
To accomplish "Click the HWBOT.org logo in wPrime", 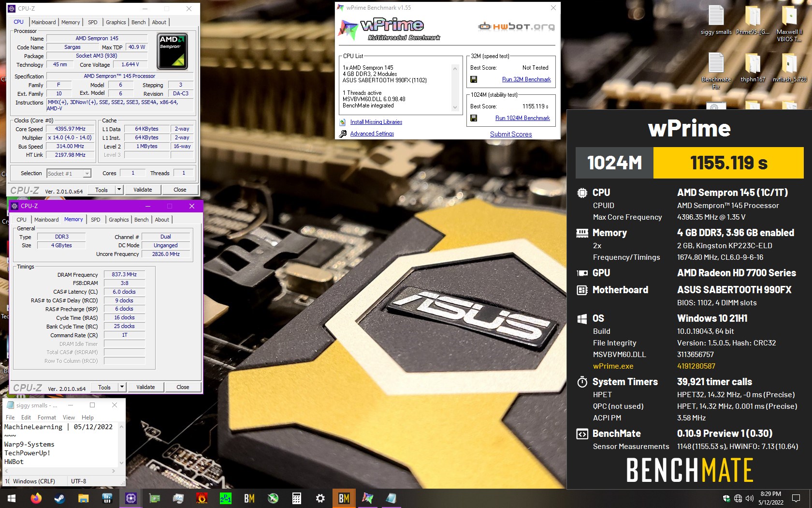I will click(x=517, y=26).
